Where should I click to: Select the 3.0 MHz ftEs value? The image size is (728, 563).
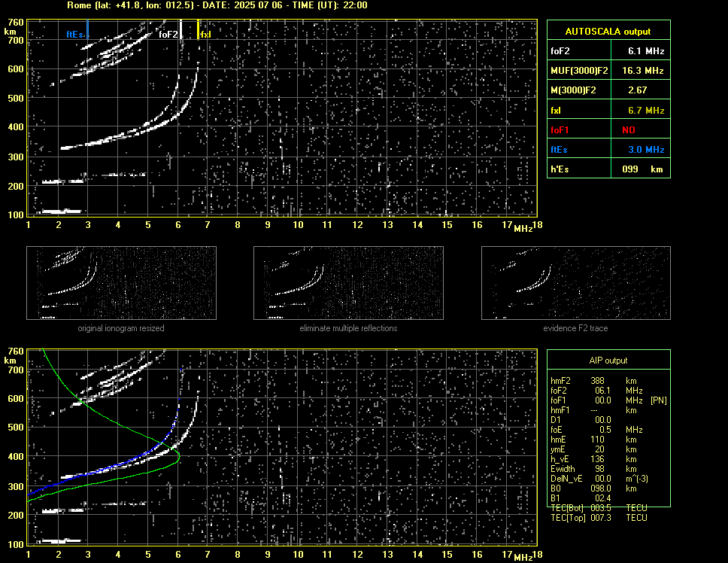pyautogui.click(x=646, y=150)
